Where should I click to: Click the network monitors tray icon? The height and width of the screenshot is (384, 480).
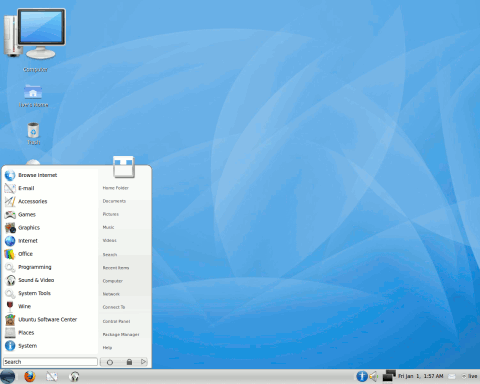(x=389, y=376)
